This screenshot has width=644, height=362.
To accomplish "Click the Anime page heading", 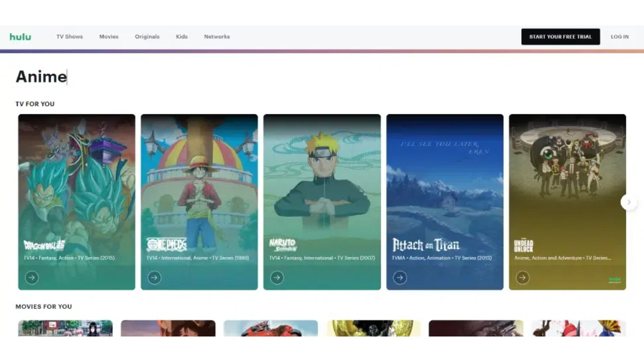I will pos(41,77).
